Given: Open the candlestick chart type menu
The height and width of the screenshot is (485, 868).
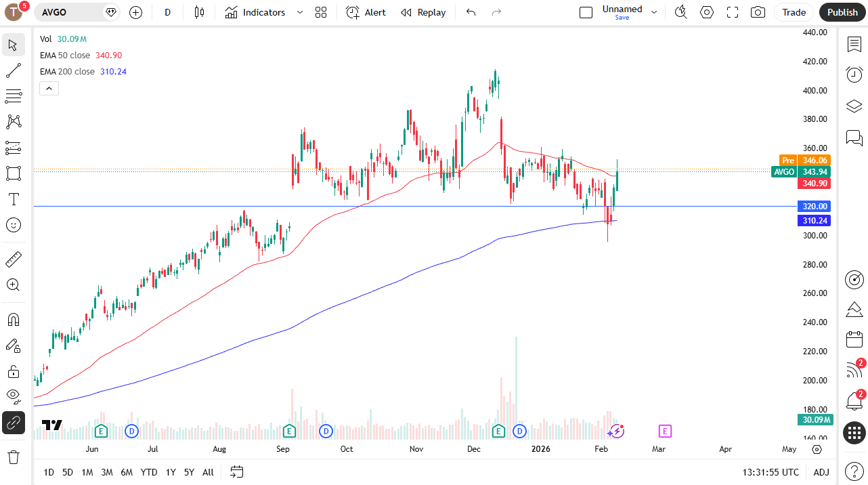Looking at the screenshot, I should [198, 12].
